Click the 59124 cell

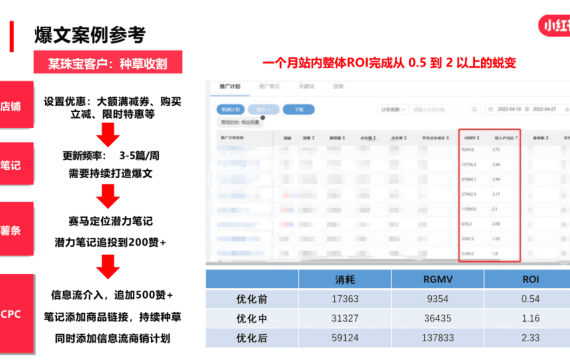pos(345,338)
